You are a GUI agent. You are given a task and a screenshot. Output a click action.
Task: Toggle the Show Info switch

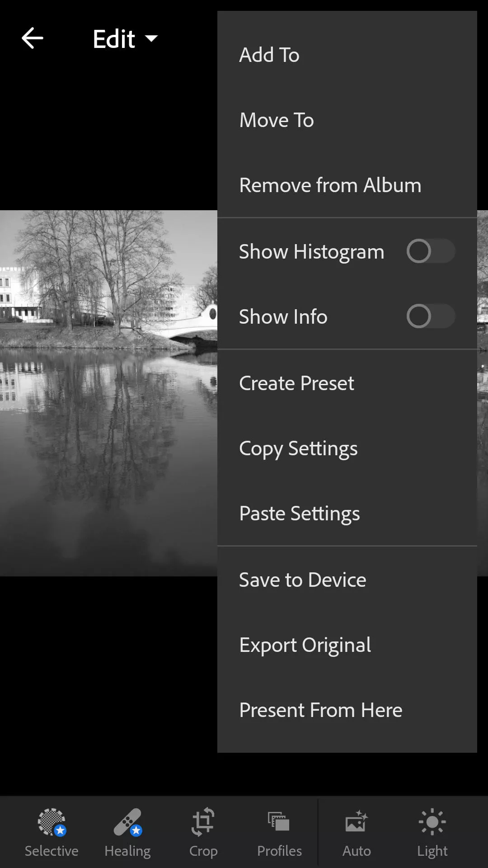(x=430, y=316)
